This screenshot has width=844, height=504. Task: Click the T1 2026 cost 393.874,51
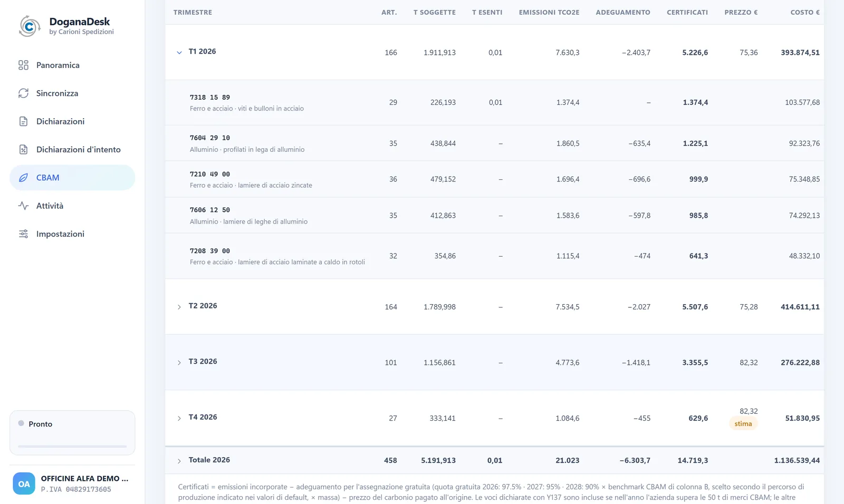800,53
